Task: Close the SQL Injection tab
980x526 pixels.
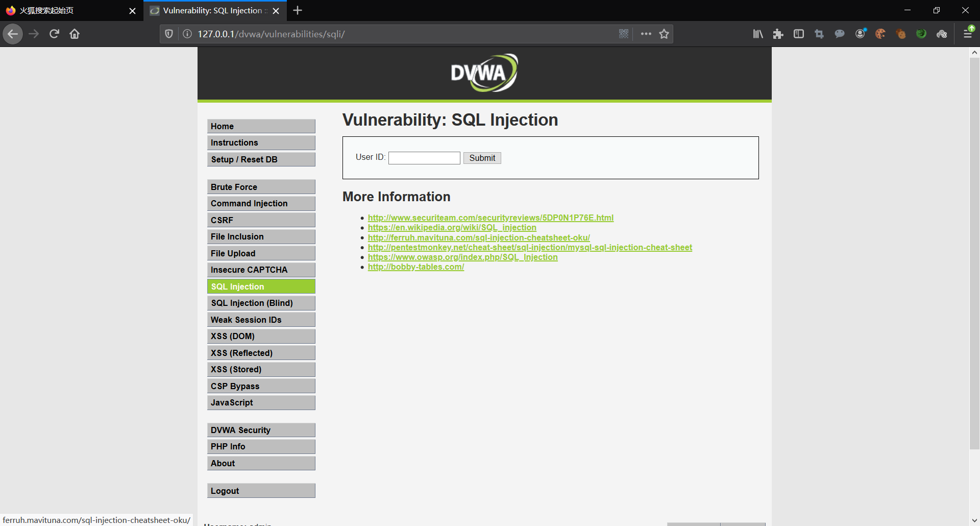Action: [276, 11]
